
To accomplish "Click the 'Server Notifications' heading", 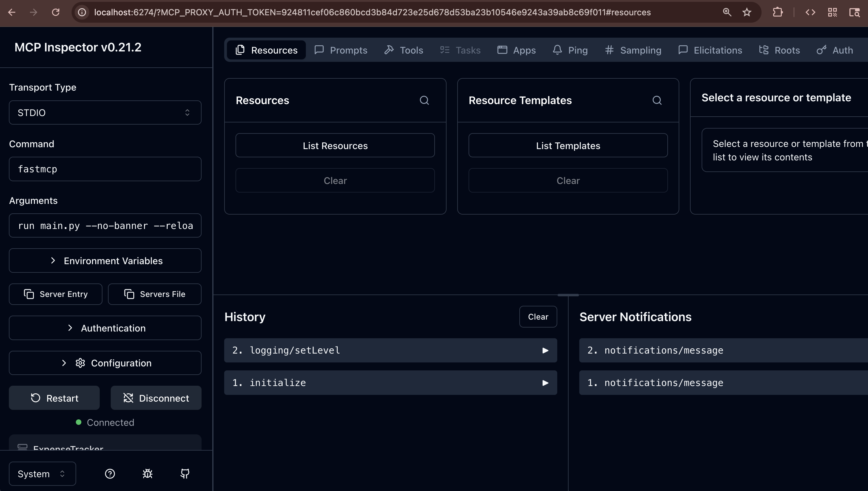I will [636, 317].
